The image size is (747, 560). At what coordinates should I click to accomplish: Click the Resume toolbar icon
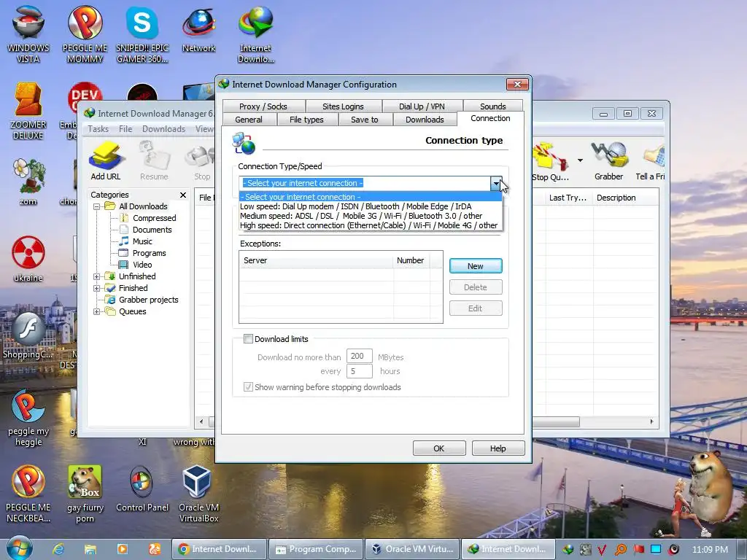154,161
